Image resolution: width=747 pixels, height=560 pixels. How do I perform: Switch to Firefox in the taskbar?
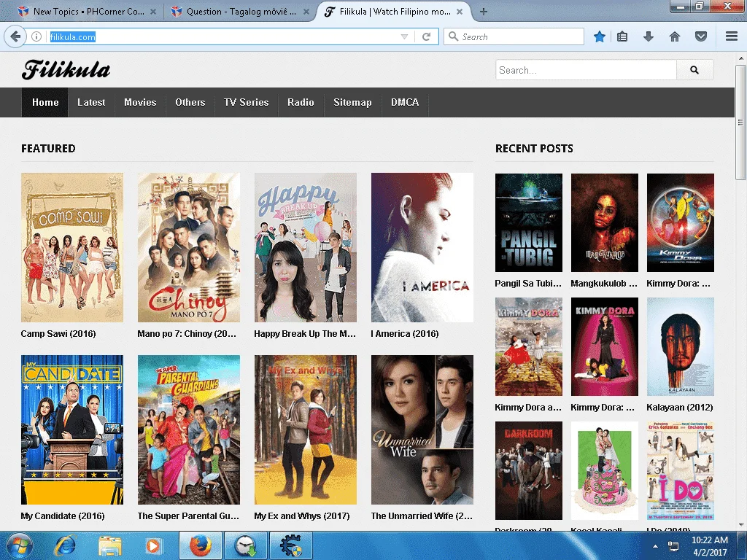click(201, 545)
